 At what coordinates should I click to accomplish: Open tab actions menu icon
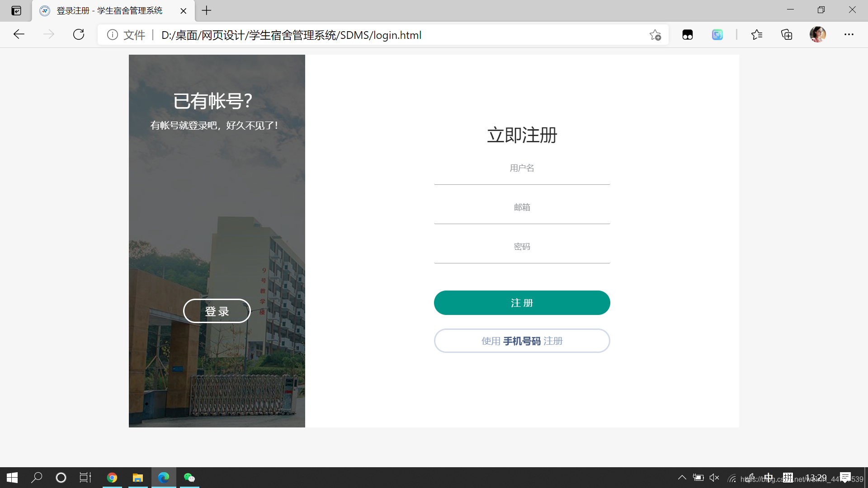16,10
